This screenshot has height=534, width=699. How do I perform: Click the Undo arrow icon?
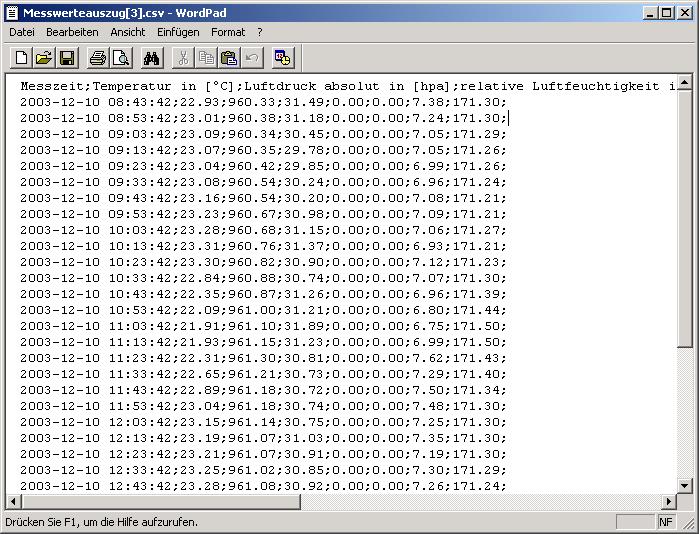[x=252, y=58]
